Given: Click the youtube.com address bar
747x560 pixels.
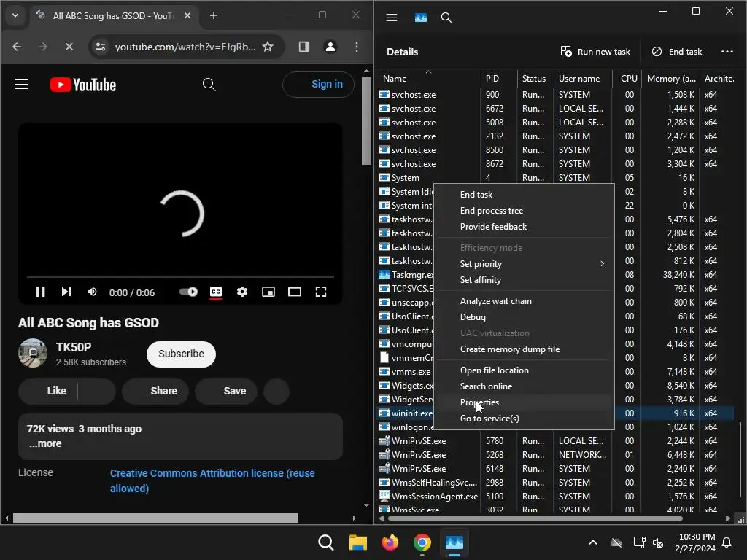Looking at the screenshot, I should coord(185,47).
